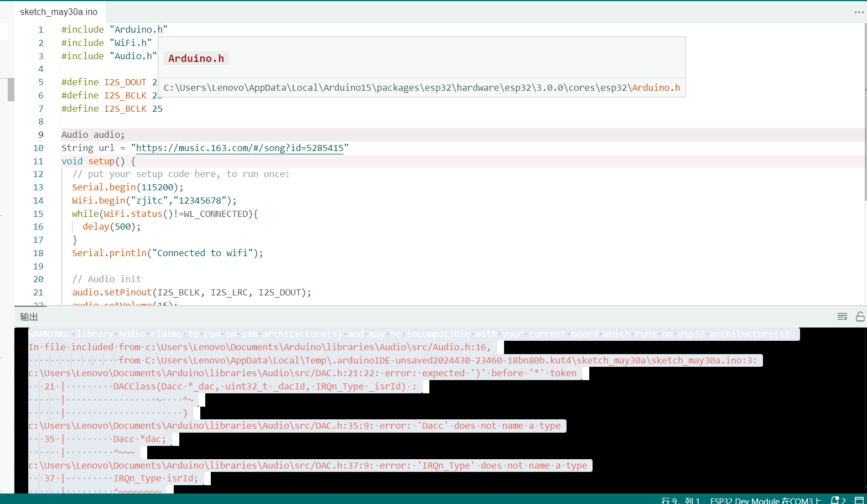Click the DAC.h:21:22 'expected )' error line
This screenshot has height=504, width=867.
click(x=303, y=373)
